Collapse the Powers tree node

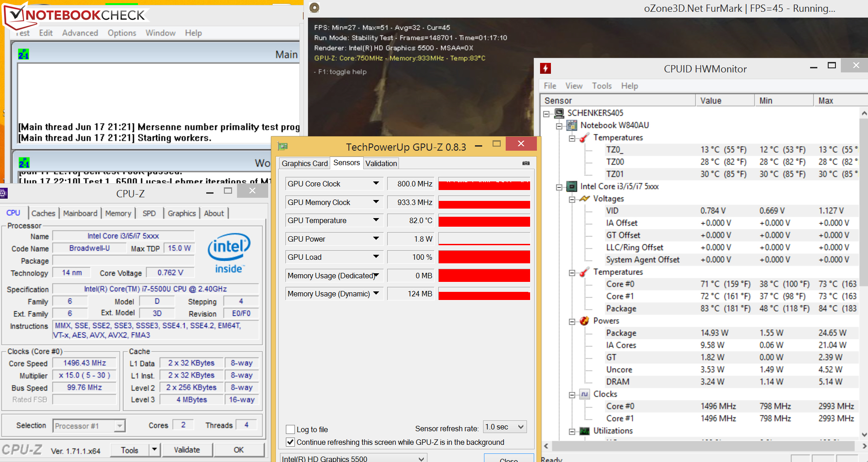tap(572, 321)
